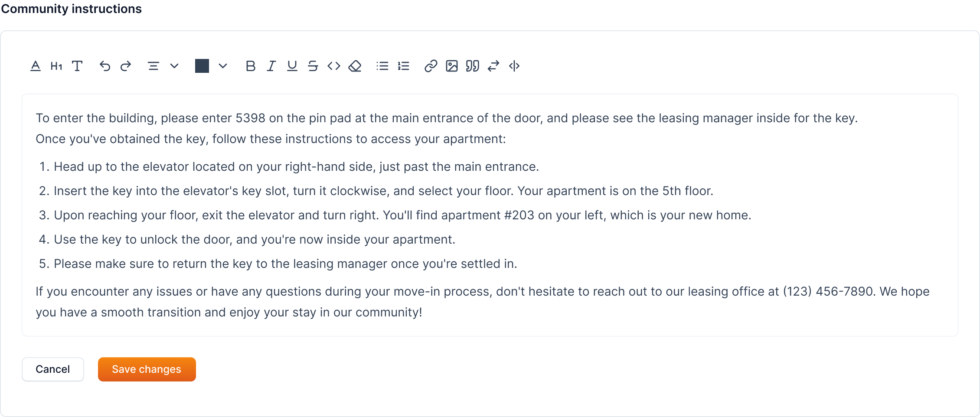Insert a hyperlink

431,66
